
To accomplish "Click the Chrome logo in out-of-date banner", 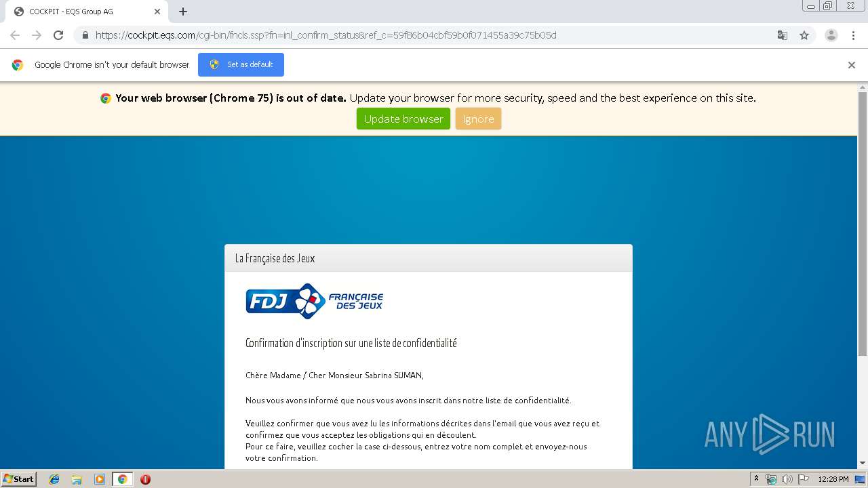I will point(106,98).
